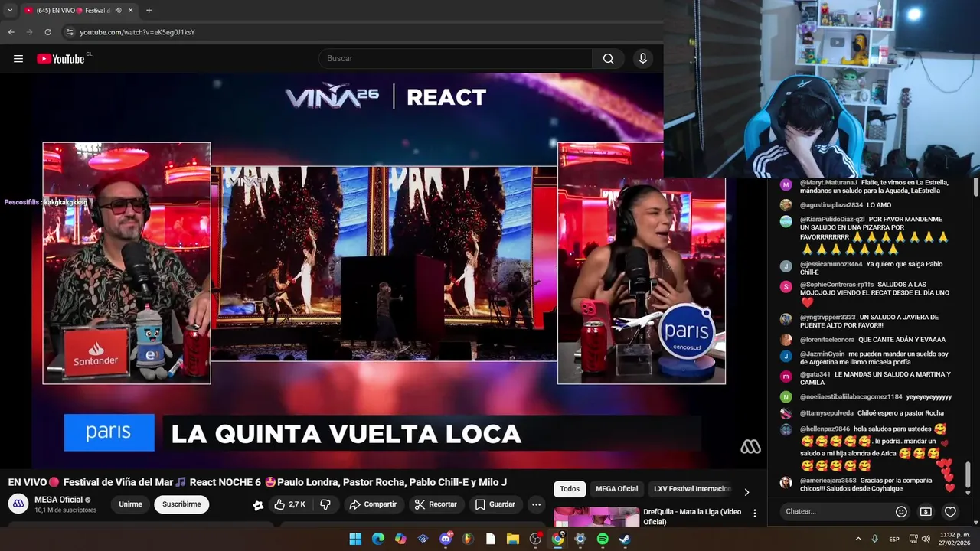Click the youtube.com address bar URL
This screenshot has width=980, height=551.
138,32
